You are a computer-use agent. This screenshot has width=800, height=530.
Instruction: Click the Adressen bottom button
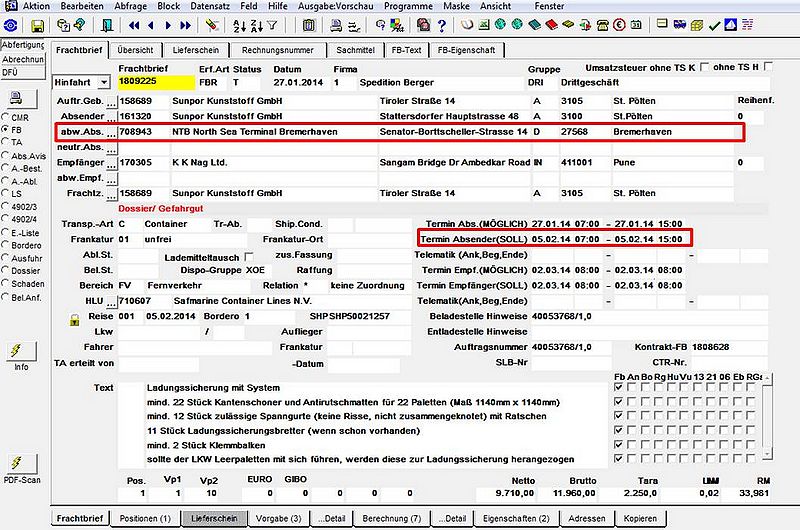[x=587, y=518]
